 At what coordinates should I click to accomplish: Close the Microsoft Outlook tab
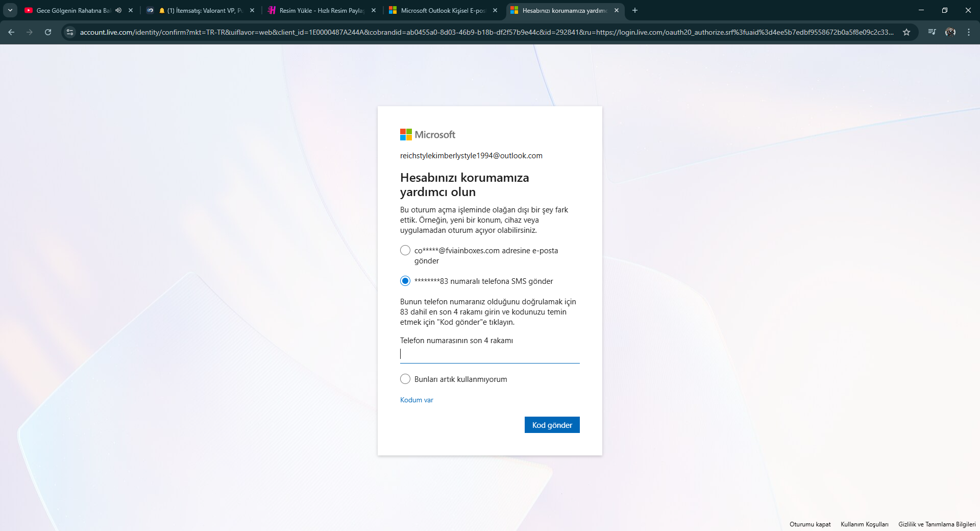(x=495, y=10)
